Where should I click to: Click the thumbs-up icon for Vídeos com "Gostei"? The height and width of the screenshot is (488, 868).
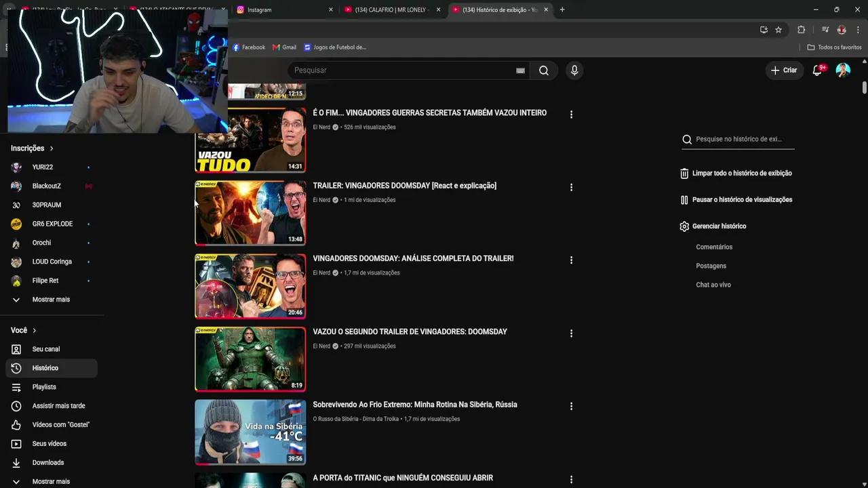tap(16, 425)
